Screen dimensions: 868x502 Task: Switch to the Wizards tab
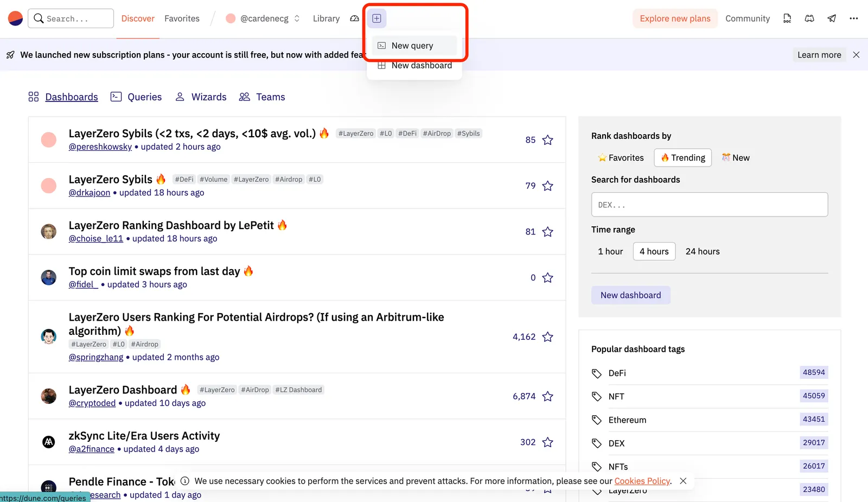(x=201, y=97)
